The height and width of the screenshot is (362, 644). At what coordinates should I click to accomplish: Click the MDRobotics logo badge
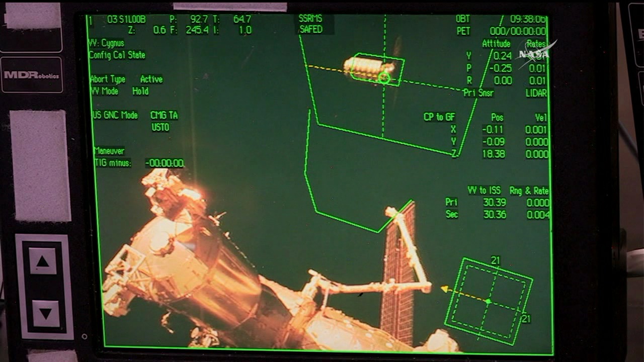click(x=31, y=75)
